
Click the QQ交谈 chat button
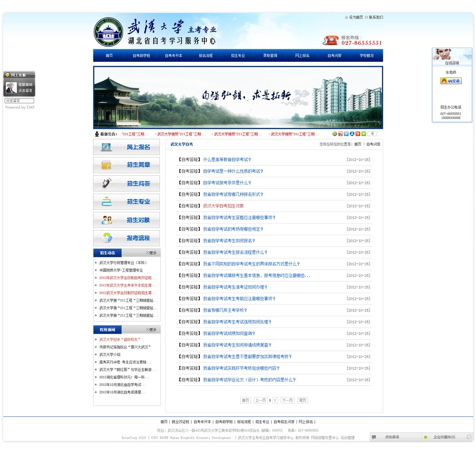(x=451, y=81)
